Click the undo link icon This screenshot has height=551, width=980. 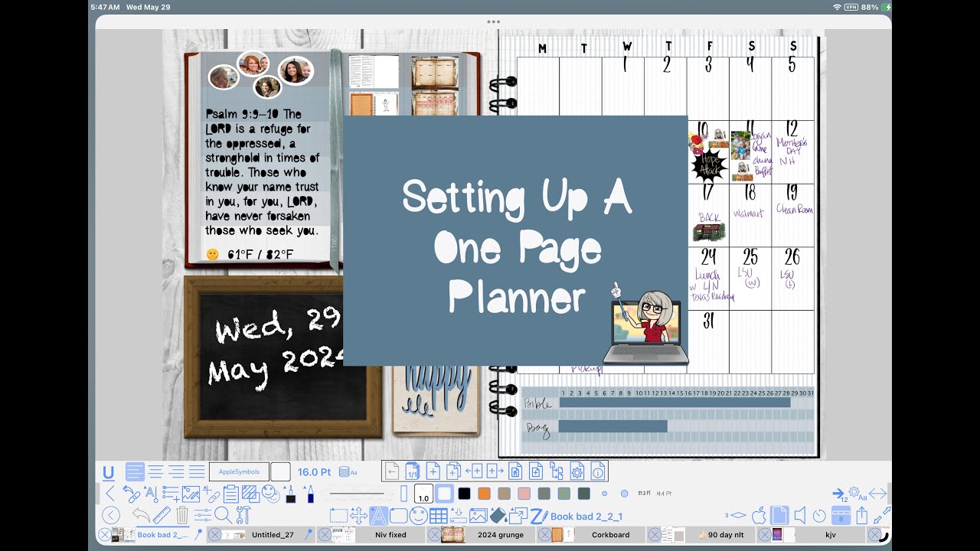tap(131, 494)
